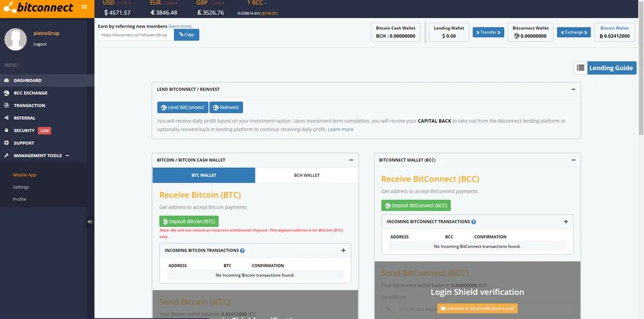This screenshot has width=644, height=319.
Task: Click the Bitcoin Wallet balance box
Action: [614, 32]
